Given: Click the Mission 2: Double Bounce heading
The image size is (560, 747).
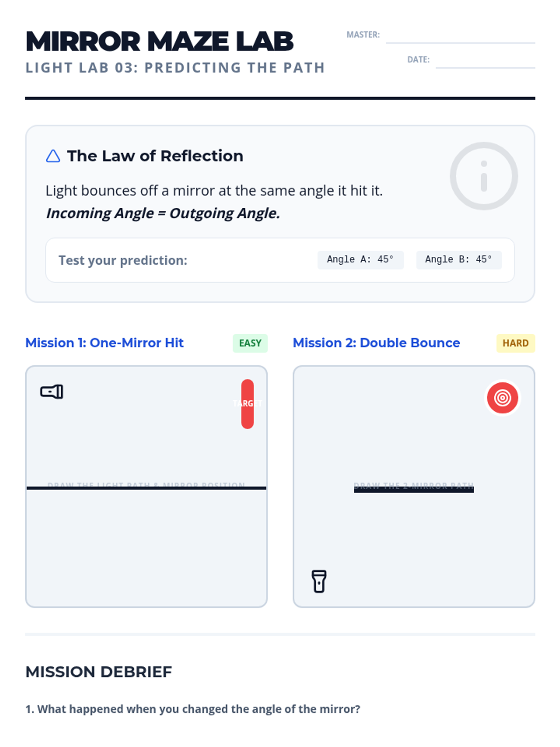Looking at the screenshot, I should point(376,343).
